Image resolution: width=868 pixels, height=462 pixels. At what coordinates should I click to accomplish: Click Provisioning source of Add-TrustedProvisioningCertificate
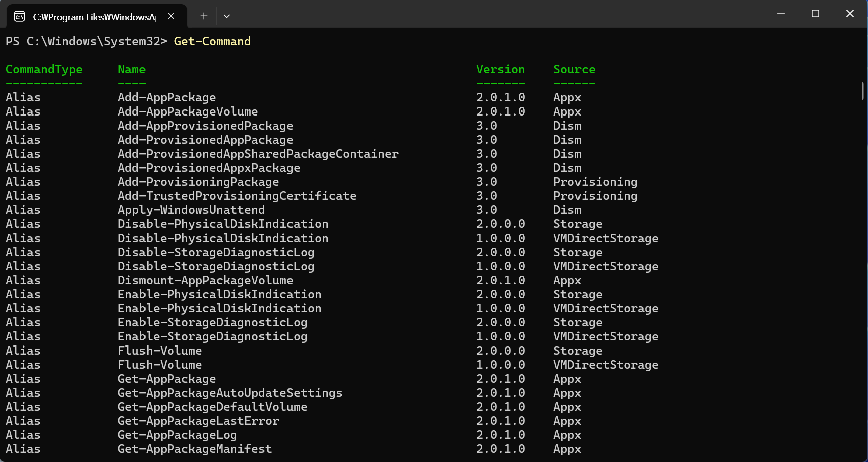point(596,196)
